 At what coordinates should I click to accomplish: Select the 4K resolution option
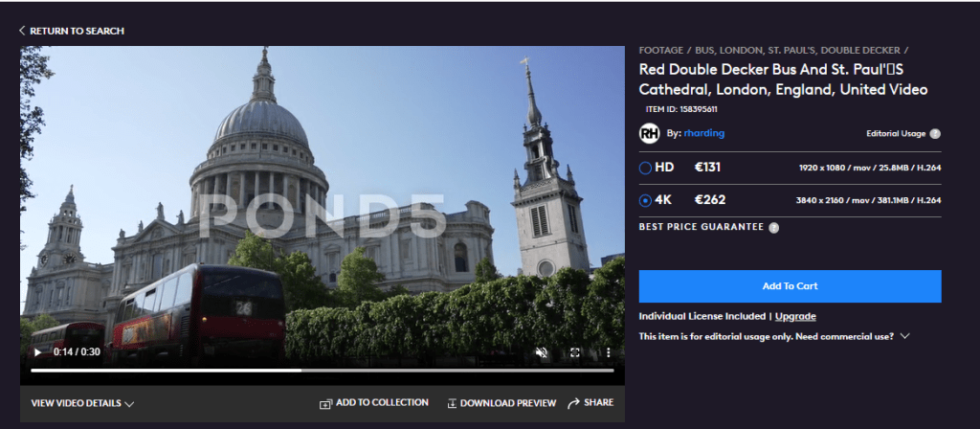(x=645, y=200)
